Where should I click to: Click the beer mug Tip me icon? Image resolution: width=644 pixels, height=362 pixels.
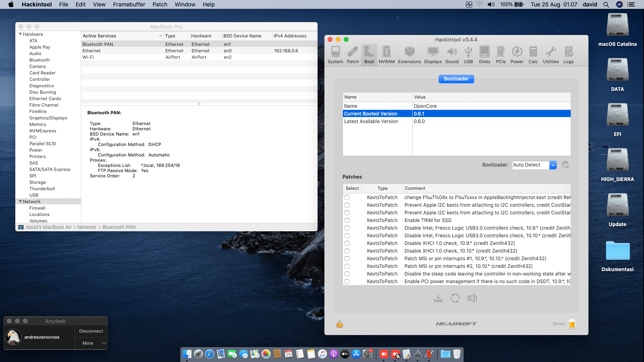coord(572,324)
